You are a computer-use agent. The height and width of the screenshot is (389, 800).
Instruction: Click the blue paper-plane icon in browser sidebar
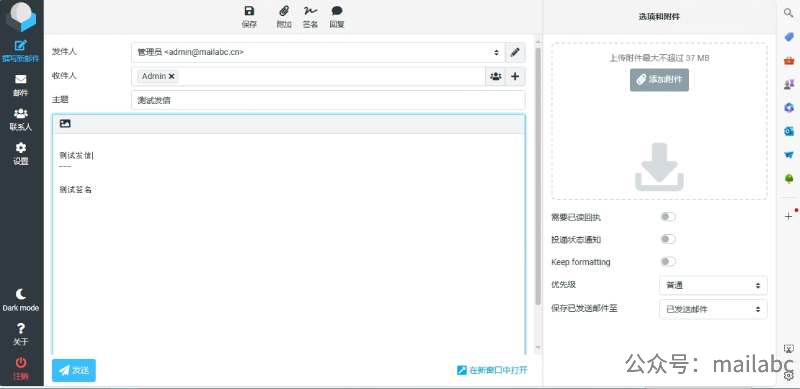789,155
